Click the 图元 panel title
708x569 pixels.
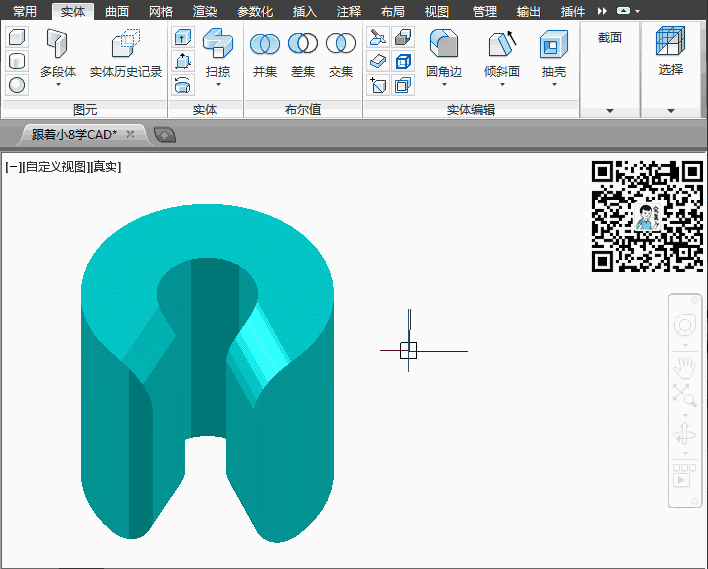click(85, 110)
